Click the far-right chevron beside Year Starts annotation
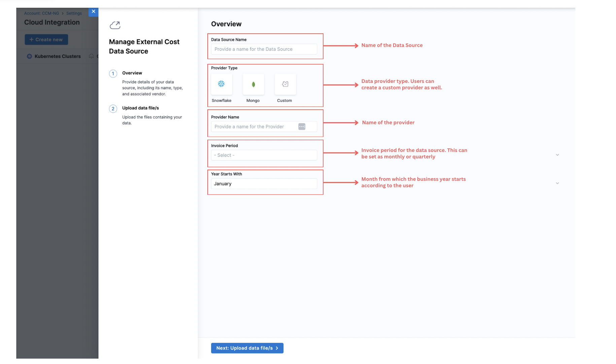The width and height of the screenshot is (616, 364). [557, 183]
